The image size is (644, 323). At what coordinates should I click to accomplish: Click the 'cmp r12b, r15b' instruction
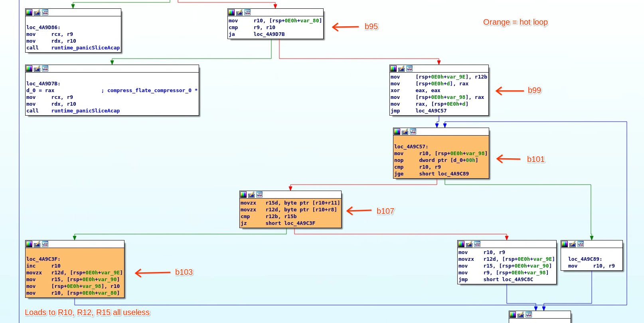269,217
